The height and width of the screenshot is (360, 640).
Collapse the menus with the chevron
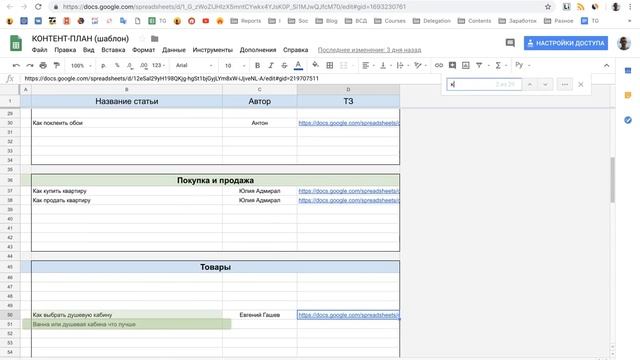tap(607, 66)
